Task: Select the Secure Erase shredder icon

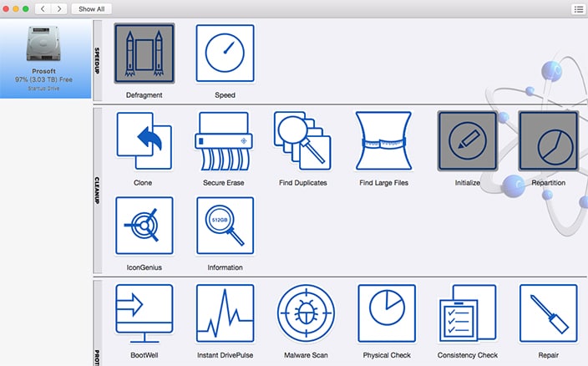Action: coord(224,141)
